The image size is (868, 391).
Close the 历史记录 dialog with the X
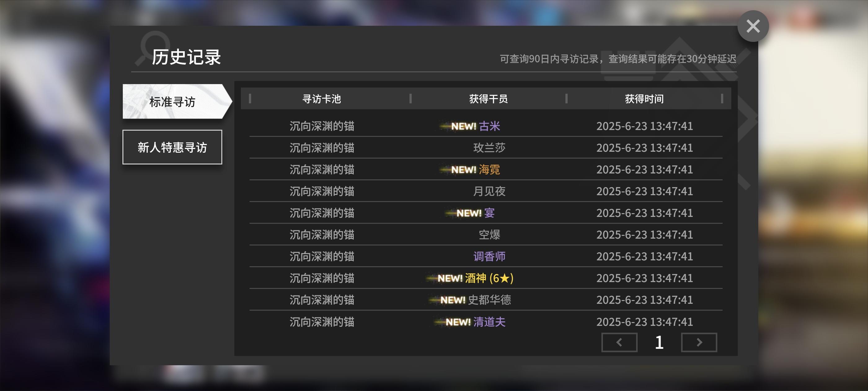pos(753,26)
